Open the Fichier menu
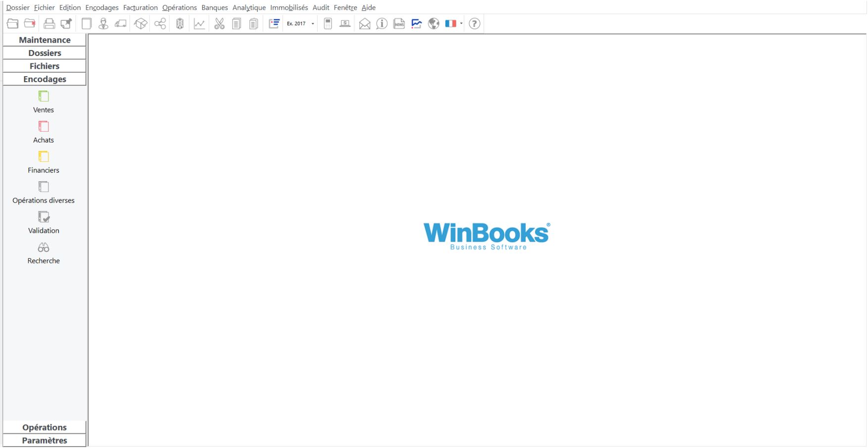 click(45, 7)
